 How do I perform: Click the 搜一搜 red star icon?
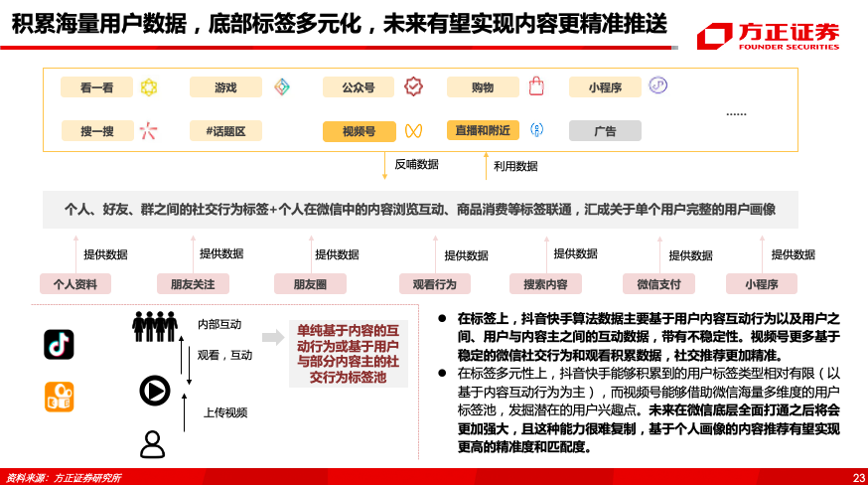point(148,131)
